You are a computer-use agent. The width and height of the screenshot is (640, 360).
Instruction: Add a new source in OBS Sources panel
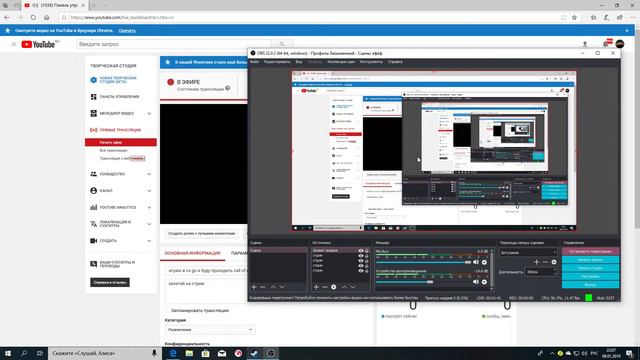[316, 287]
